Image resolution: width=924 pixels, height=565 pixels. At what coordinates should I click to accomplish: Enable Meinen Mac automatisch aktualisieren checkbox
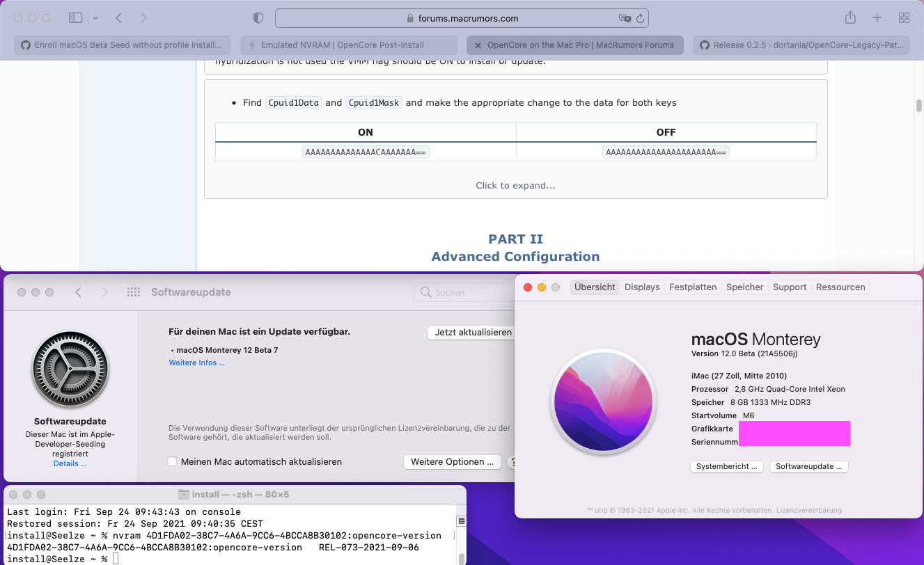tap(172, 461)
